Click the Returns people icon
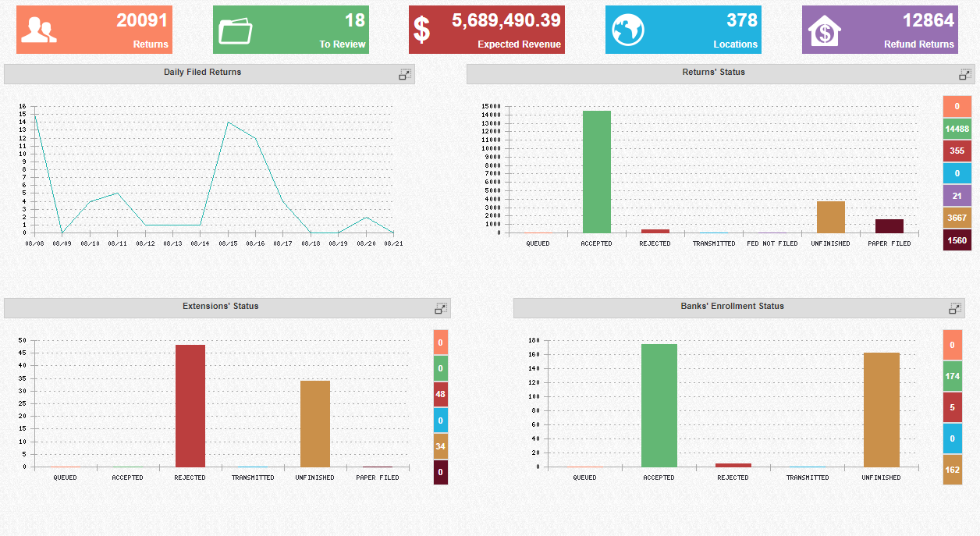 click(38, 30)
